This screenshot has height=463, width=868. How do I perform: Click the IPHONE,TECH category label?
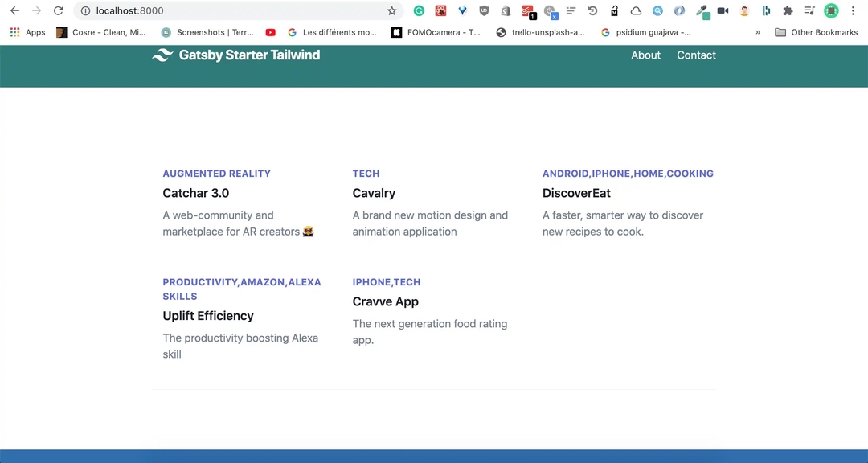click(x=387, y=282)
